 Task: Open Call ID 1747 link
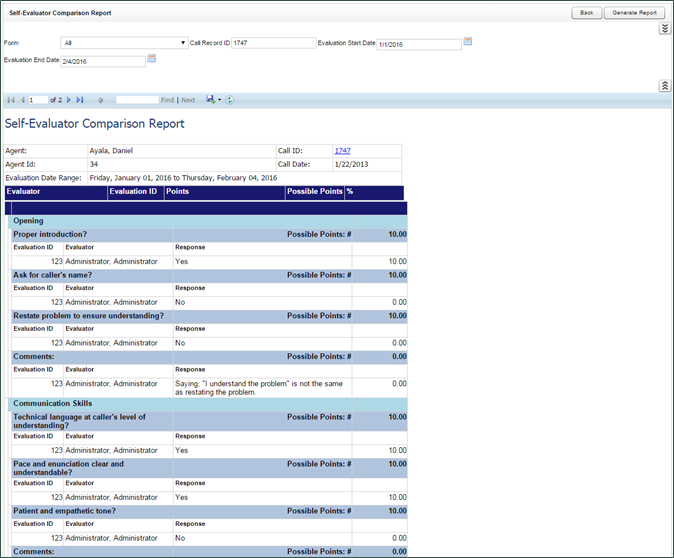(342, 150)
